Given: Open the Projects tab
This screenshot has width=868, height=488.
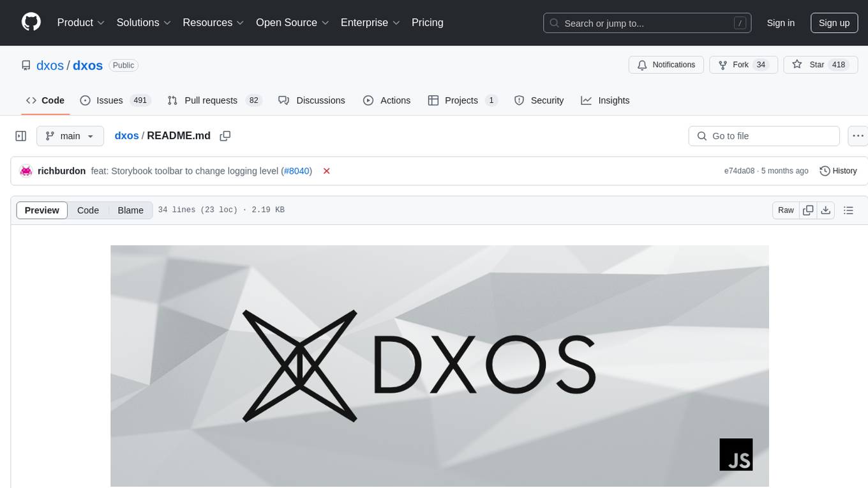Looking at the screenshot, I should pos(463,100).
